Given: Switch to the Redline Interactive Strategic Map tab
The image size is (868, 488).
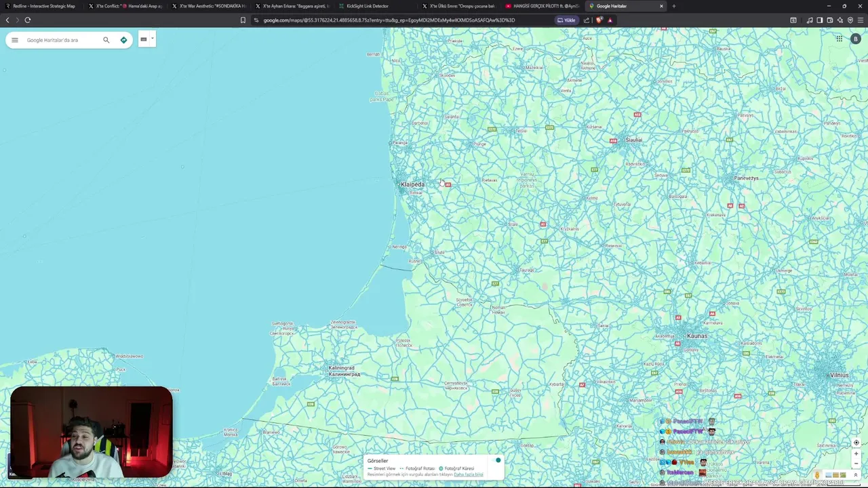Looking at the screenshot, I should [42, 6].
